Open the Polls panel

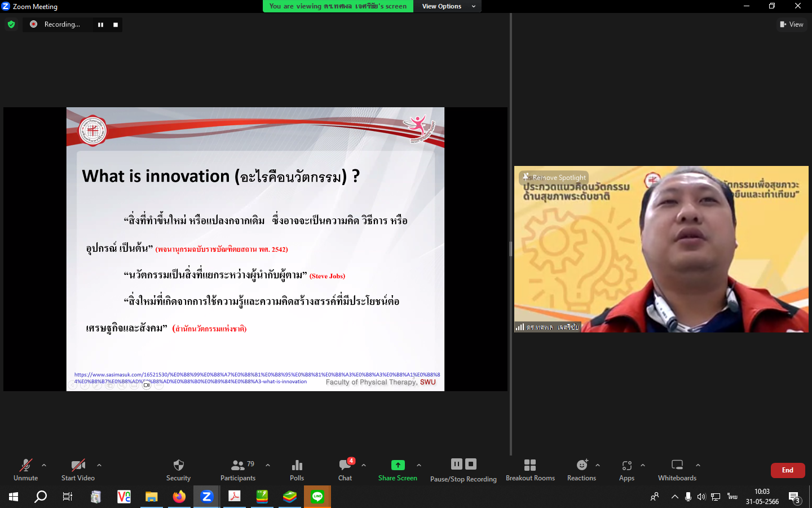(297, 470)
